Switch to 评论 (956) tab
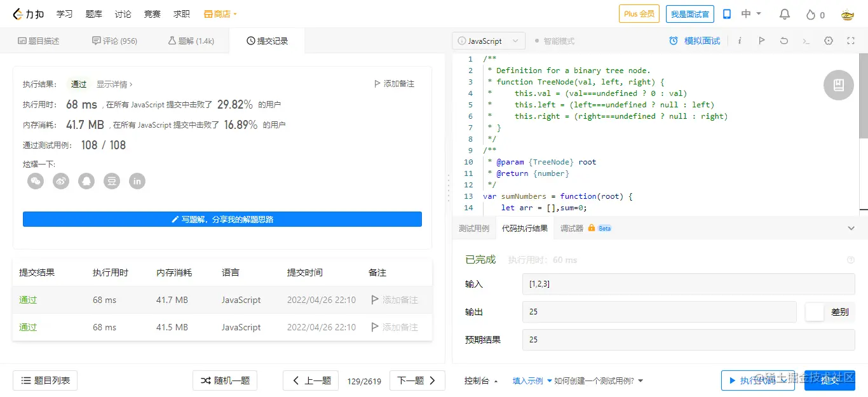868x397 pixels. coord(114,41)
